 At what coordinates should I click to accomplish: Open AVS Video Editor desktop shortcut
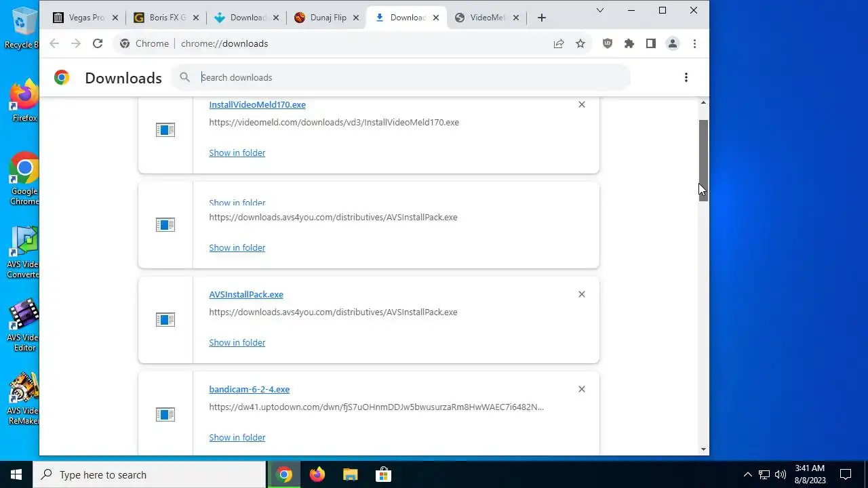pyautogui.click(x=24, y=325)
